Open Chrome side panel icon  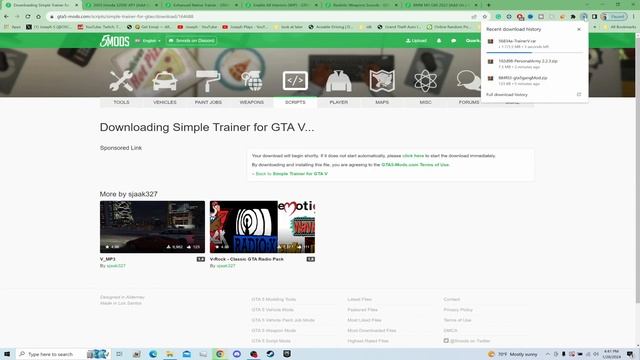click(595, 17)
